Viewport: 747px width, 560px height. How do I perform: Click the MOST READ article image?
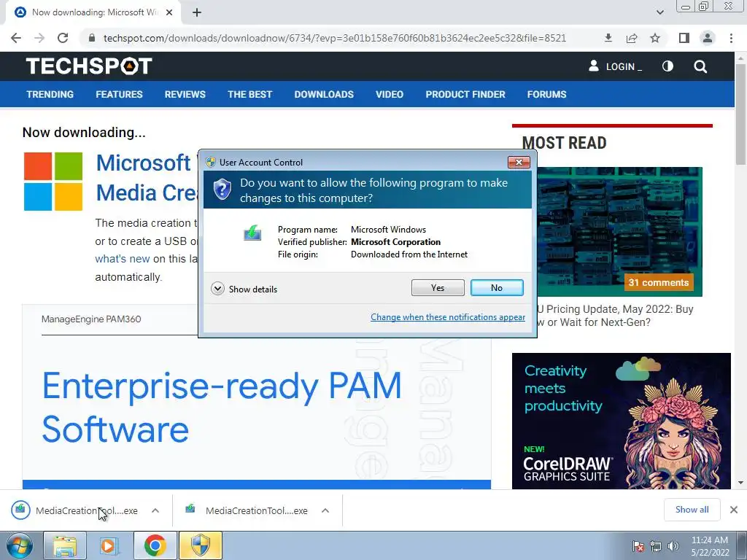[619, 231]
